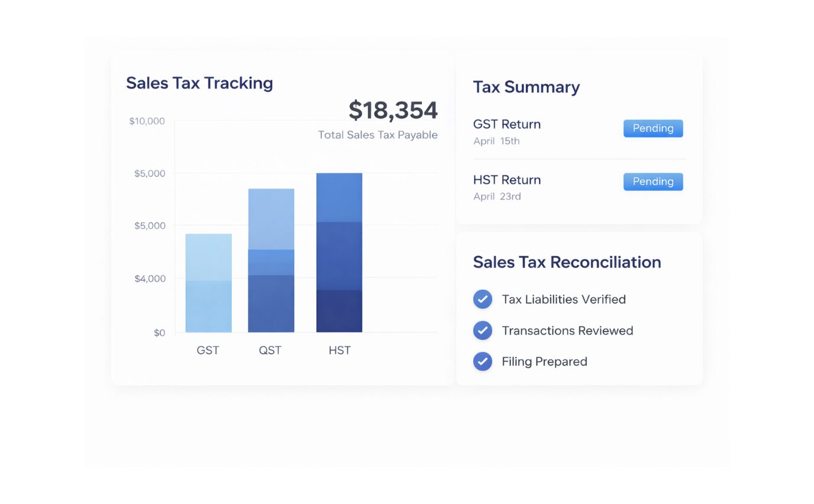Select the light blue GST bar
Viewport: 814px width, 504px height.
pyautogui.click(x=208, y=283)
